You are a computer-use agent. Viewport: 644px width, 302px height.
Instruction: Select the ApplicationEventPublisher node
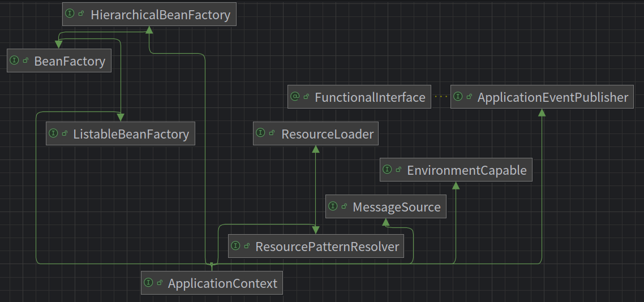[542, 97]
